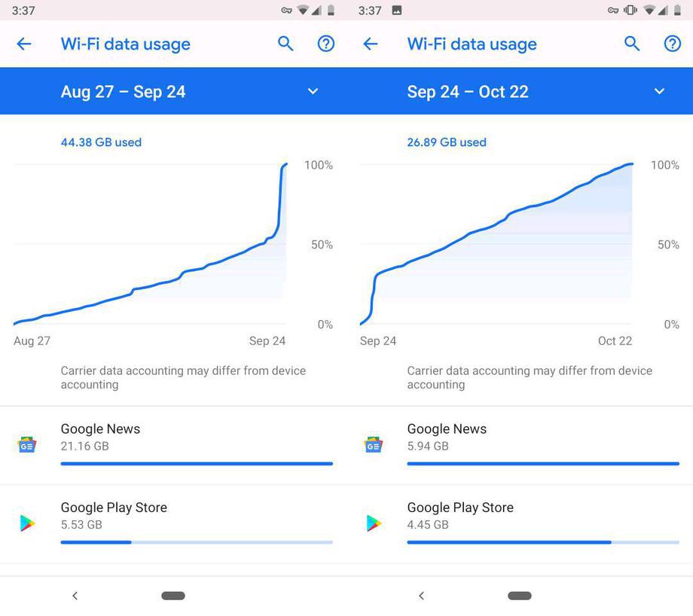Viewport: 693px width, 616px height.
Task: Tap the Google News icon with 21.16 GB
Action: [x=27, y=445]
